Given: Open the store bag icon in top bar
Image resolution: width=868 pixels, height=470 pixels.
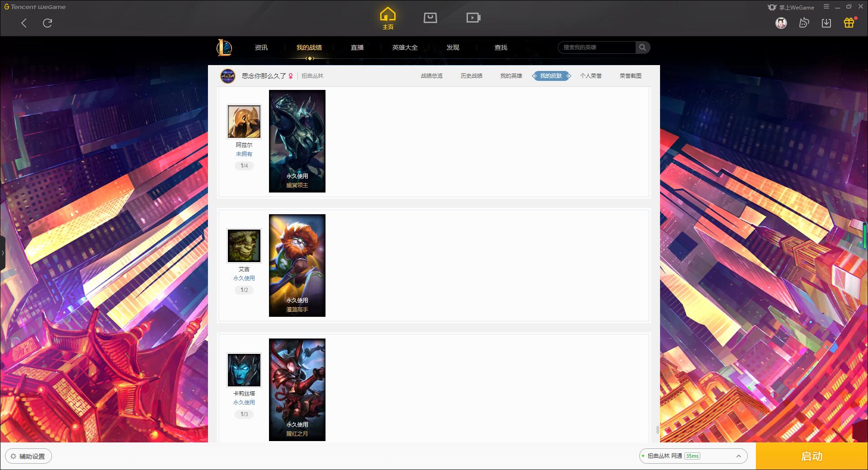Looking at the screenshot, I should tap(430, 18).
